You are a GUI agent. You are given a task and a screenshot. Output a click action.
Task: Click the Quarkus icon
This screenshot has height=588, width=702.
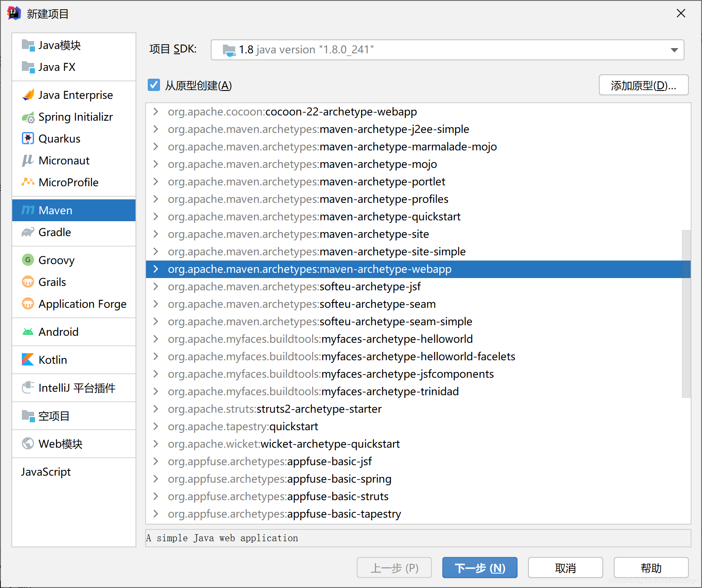[x=28, y=139]
